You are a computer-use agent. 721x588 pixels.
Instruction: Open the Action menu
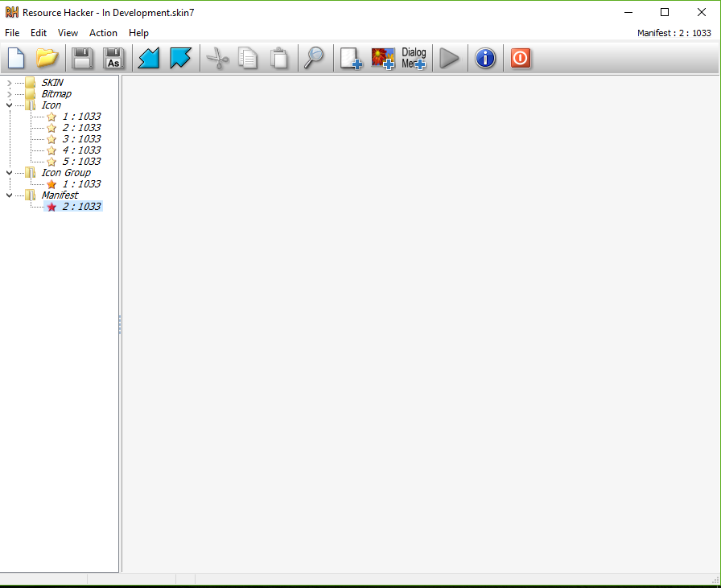pyautogui.click(x=103, y=33)
